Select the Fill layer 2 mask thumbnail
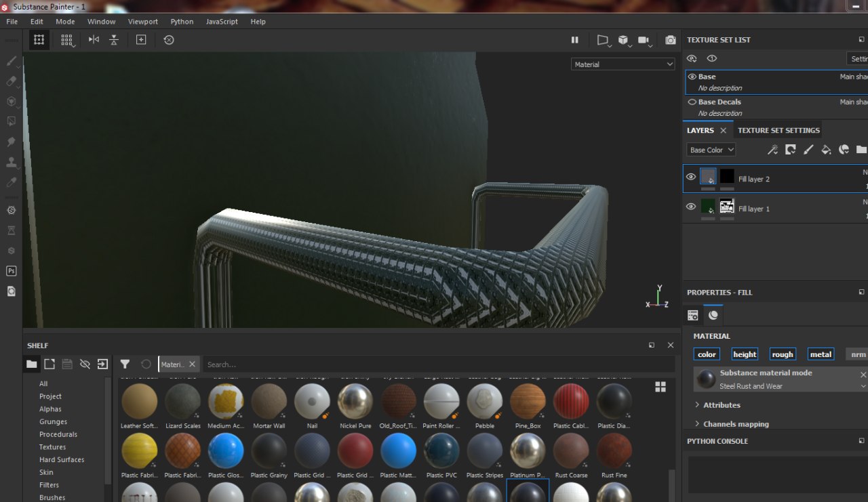The height and width of the screenshot is (502, 868). click(x=727, y=176)
